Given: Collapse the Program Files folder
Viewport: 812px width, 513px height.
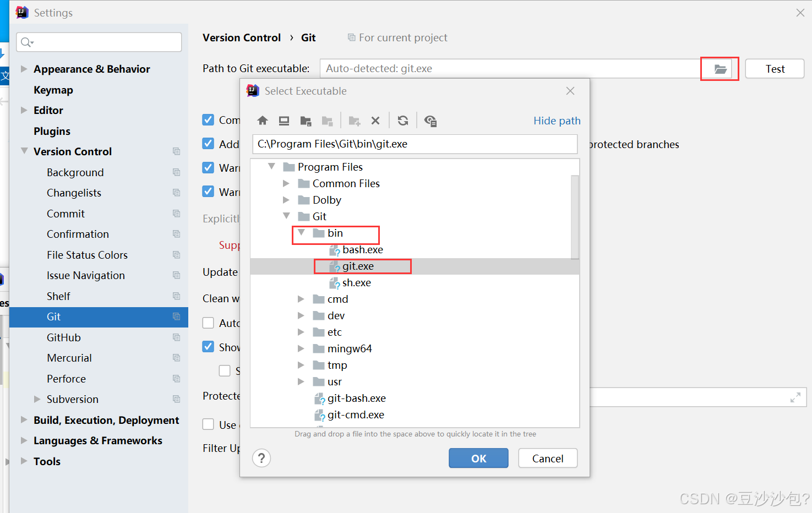Looking at the screenshot, I should (x=271, y=166).
